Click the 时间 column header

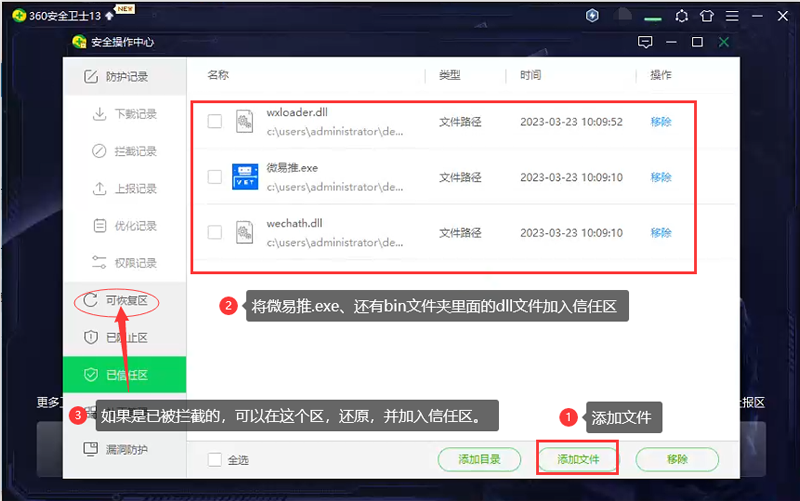(x=530, y=75)
